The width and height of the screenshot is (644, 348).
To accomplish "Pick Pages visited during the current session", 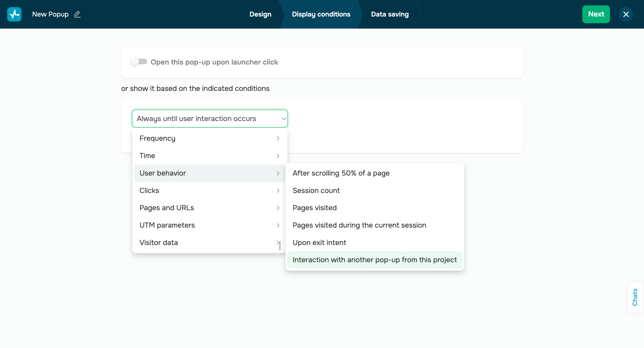I will click(359, 225).
